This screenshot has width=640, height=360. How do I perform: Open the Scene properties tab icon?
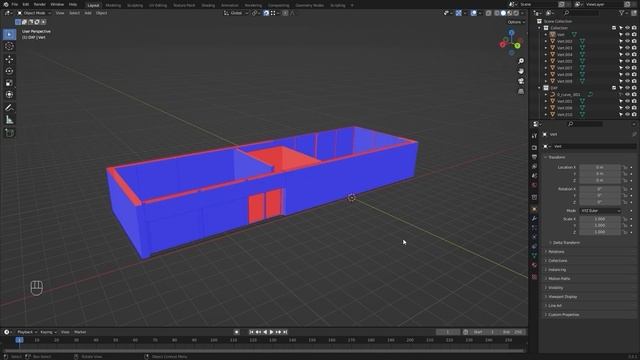[534, 176]
